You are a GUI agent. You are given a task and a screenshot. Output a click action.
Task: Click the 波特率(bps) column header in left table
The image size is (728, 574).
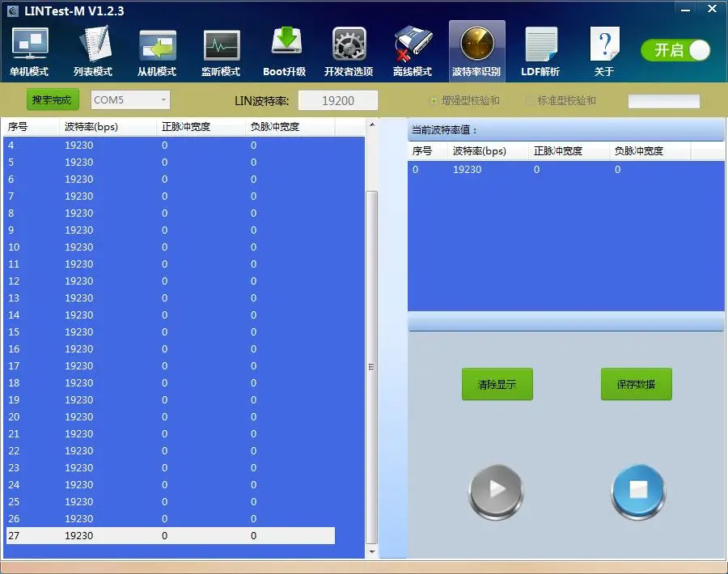(x=91, y=127)
